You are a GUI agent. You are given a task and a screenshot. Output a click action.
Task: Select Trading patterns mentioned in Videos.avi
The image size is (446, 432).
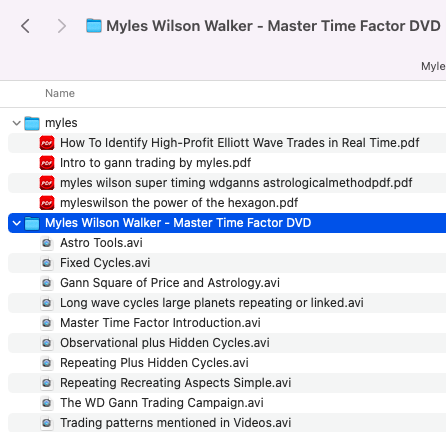click(x=176, y=423)
